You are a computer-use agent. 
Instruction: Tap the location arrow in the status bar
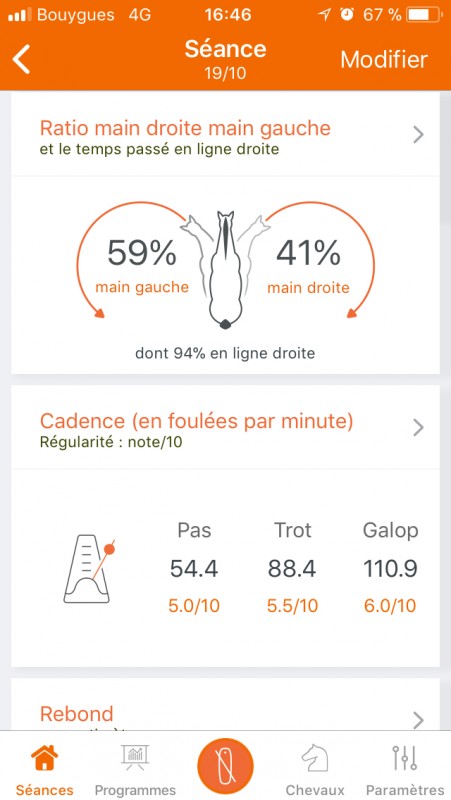[324, 15]
